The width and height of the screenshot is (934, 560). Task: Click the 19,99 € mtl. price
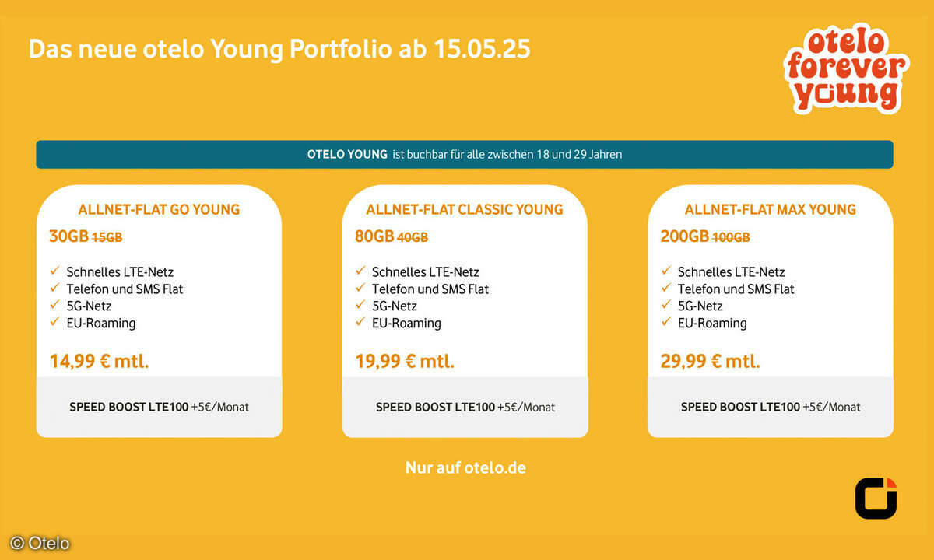click(x=405, y=361)
